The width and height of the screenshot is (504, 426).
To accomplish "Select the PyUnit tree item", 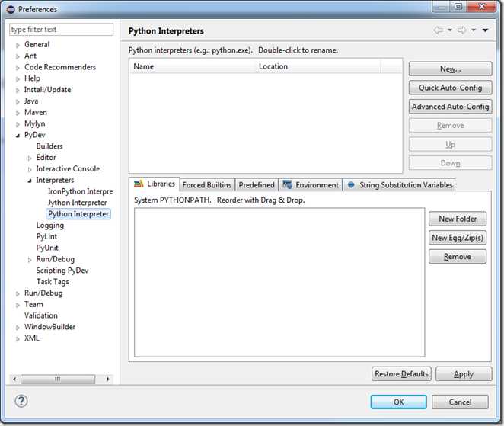I will (47, 248).
